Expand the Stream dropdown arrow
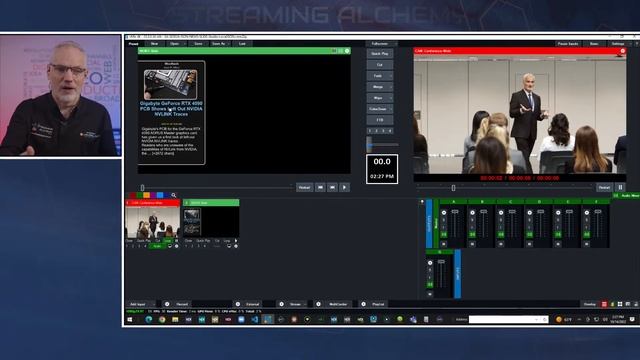The width and height of the screenshot is (640, 360). (305, 304)
